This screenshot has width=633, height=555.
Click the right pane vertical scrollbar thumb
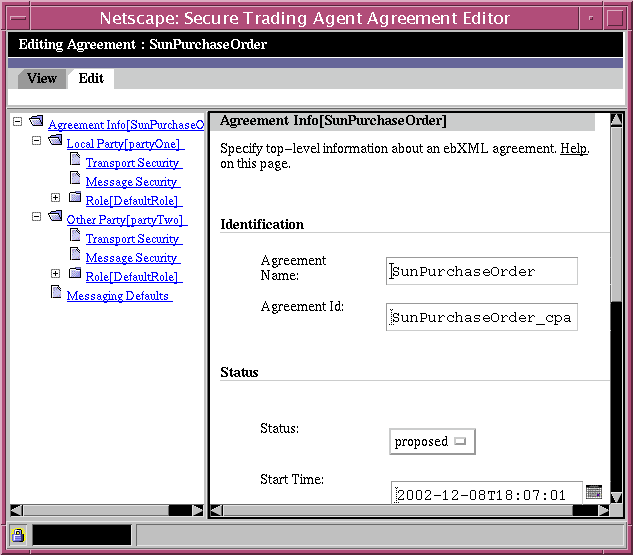(616, 214)
